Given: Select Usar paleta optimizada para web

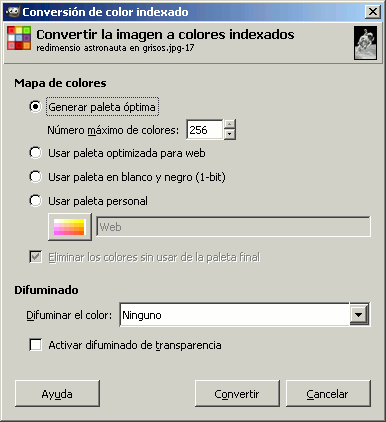Looking at the screenshot, I should 35,153.
